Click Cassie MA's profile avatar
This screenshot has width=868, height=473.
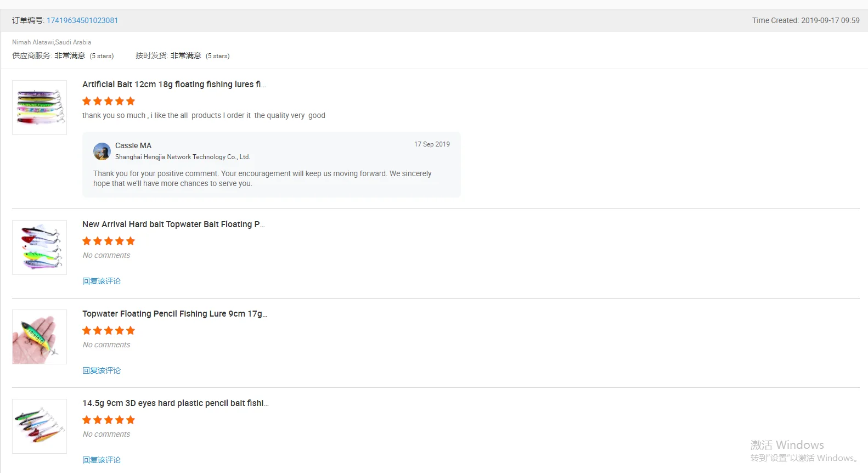[102, 151]
